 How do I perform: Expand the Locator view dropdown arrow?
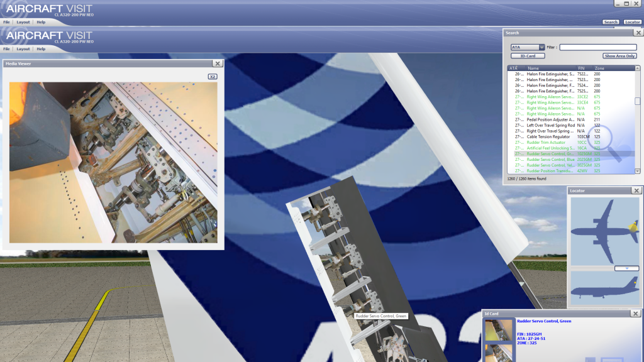627,268
